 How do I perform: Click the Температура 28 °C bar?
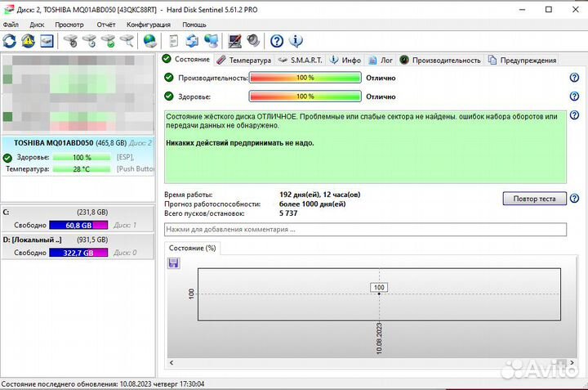pos(82,169)
